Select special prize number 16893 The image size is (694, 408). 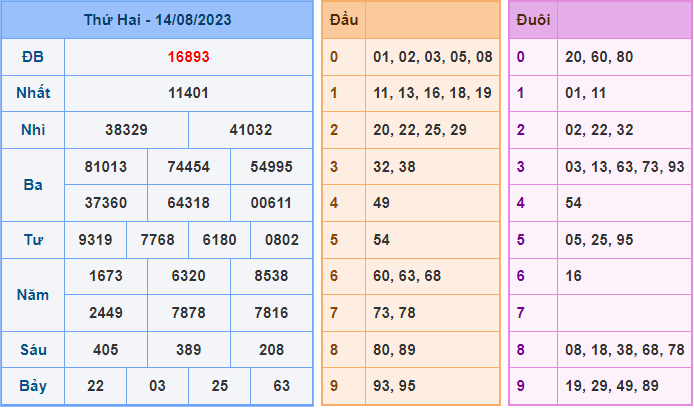[189, 57]
